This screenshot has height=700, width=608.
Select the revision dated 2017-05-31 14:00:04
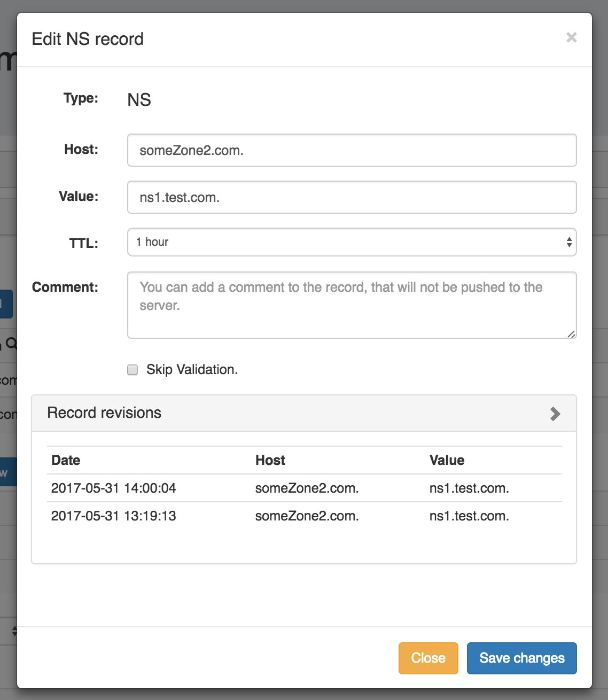[x=113, y=488]
